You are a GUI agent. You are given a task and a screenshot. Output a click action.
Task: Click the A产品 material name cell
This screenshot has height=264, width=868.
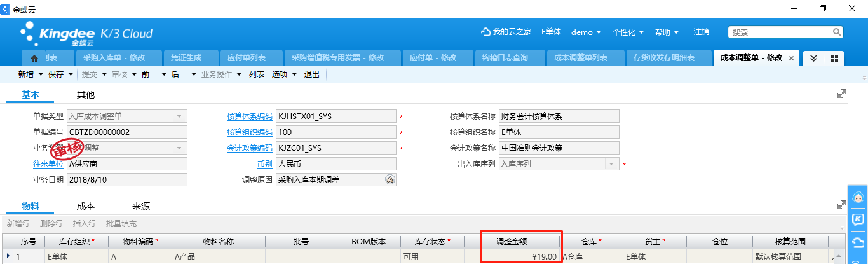pos(218,256)
